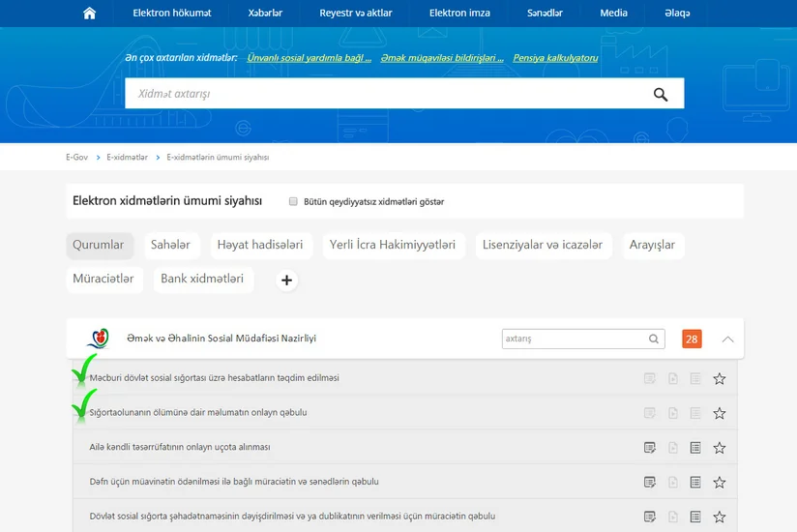Click the plus button after Bank xidmətləri
The image size is (797, 532).
tap(286, 280)
